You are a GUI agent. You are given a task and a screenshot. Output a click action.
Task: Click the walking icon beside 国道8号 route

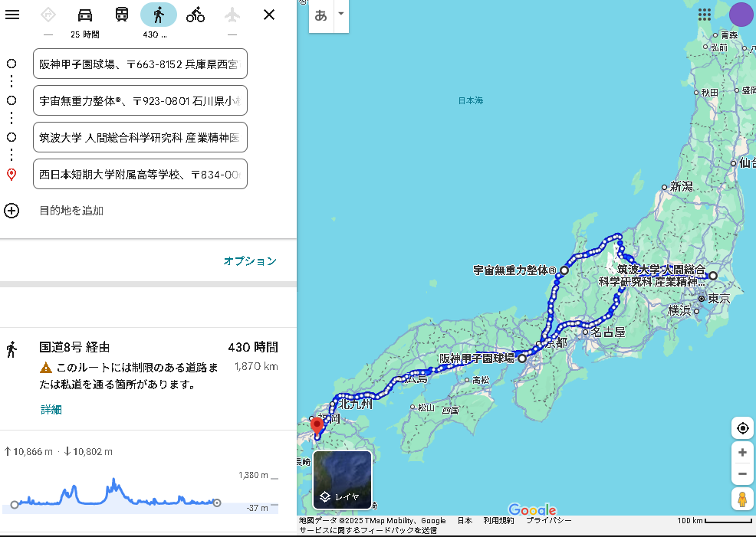[x=12, y=349]
